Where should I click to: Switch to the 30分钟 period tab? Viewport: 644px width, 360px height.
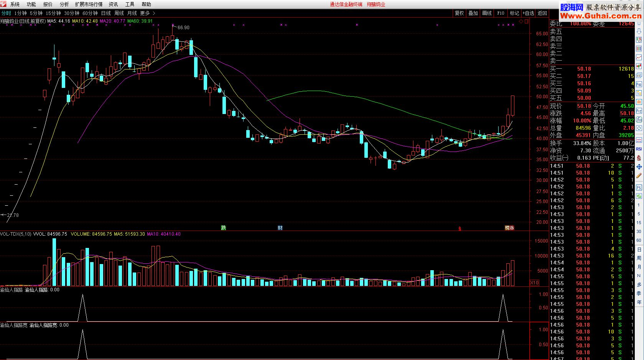click(x=72, y=13)
